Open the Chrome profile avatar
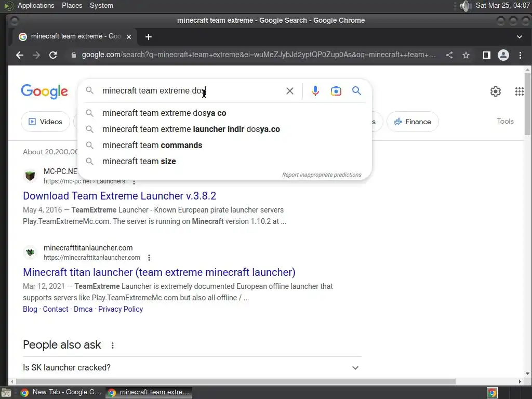This screenshot has width=532, height=399. coord(503,55)
